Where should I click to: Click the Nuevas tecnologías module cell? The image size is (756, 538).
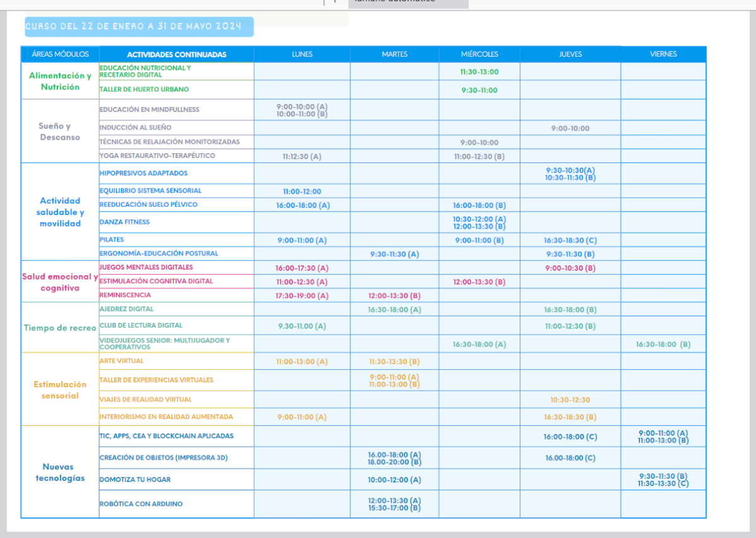60,472
